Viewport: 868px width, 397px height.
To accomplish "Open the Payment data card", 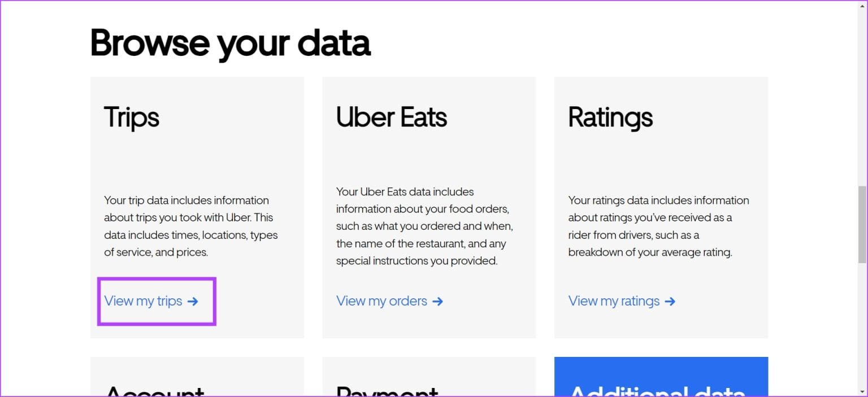I will point(429,376).
